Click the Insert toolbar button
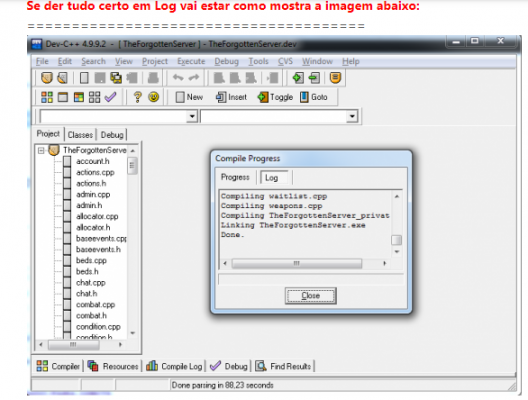528x400 pixels. [231, 97]
